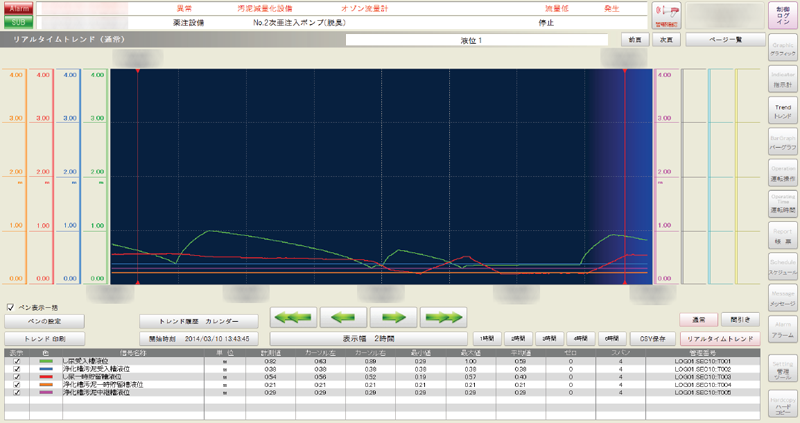Go to previous page with 前頁
This screenshot has width=800, height=423.
(635, 39)
